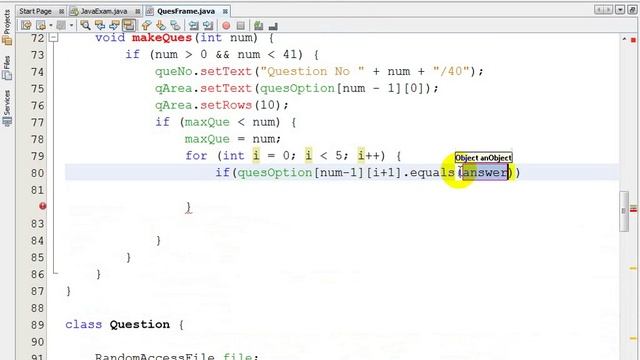Select the QuesFrame.java tab
Viewport: 640px width, 360px height.
pos(186,11)
